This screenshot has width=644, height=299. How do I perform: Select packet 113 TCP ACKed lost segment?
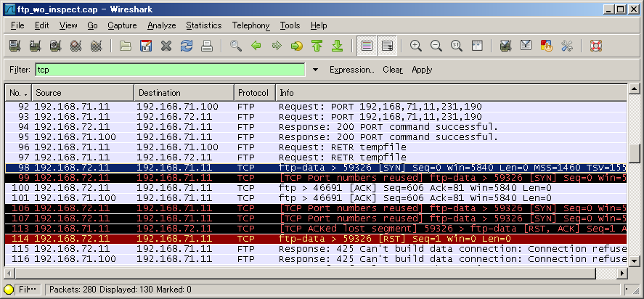(x=317, y=229)
